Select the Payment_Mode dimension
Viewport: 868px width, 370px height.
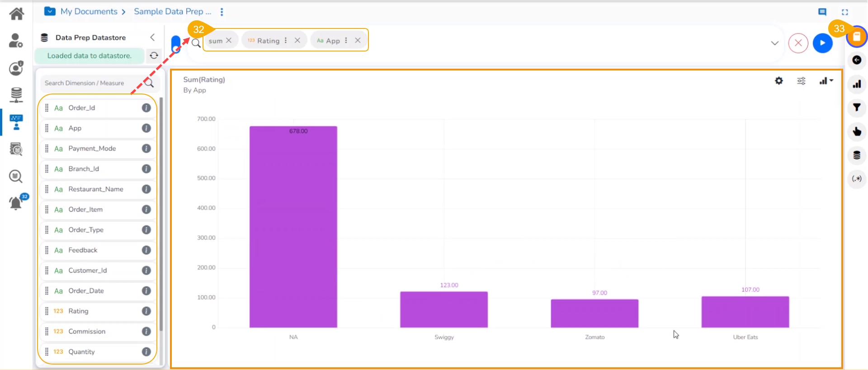[92, 149]
